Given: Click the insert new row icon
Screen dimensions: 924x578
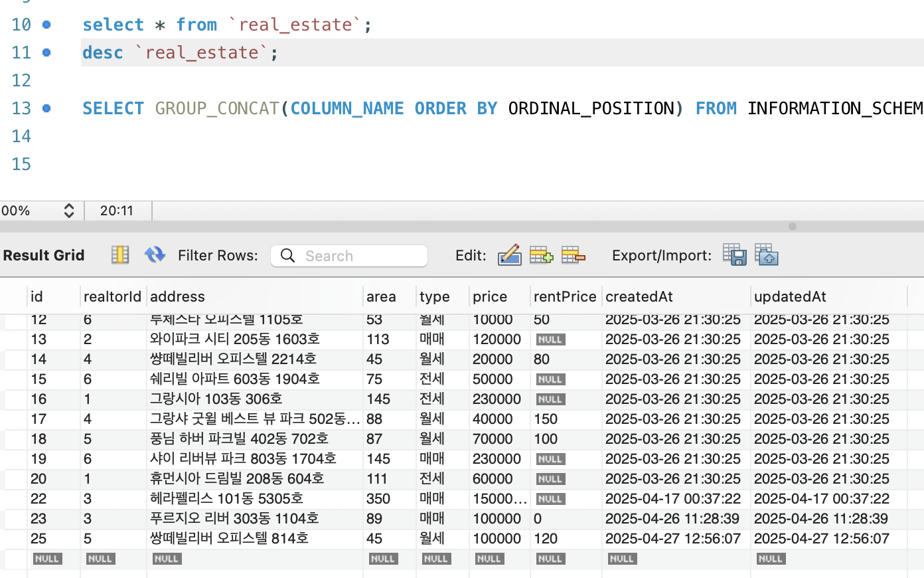Looking at the screenshot, I should point(541,255).
